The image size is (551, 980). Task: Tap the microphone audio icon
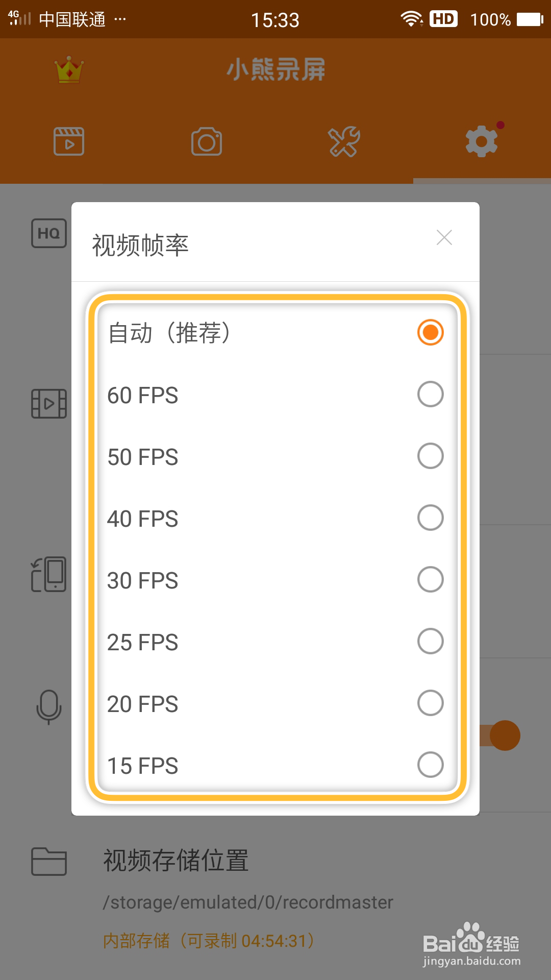pos(49,707)
